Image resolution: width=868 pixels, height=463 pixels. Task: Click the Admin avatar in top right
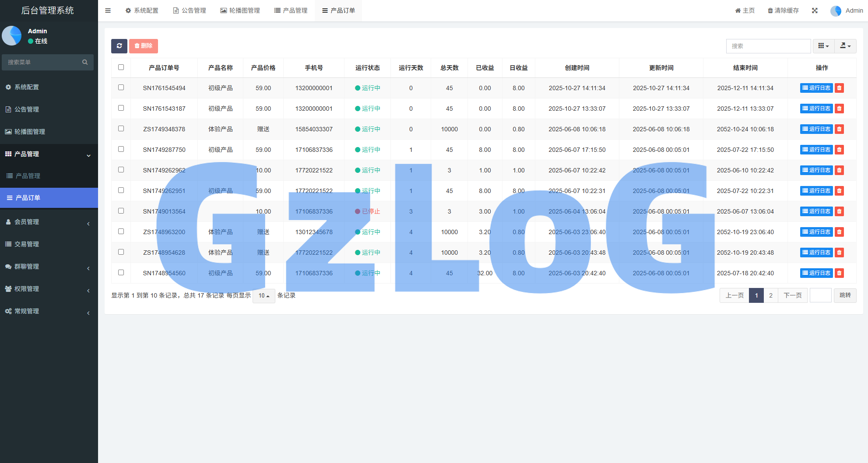coord(836,11)
